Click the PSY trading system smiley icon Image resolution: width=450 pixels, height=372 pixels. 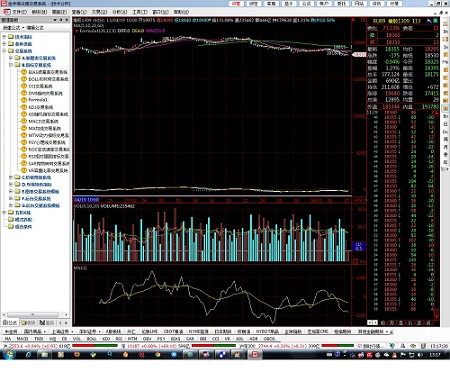[24, 142]
